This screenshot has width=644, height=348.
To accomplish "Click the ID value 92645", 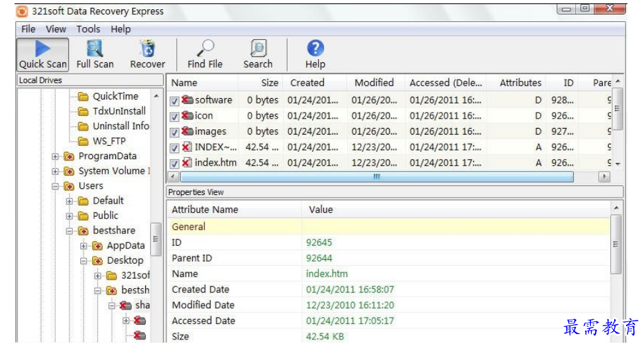I will click(x=319, y=243).
